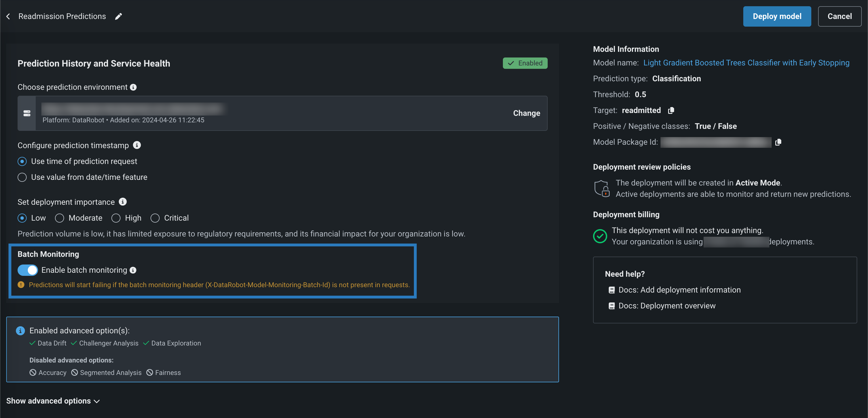Image resolution: width=868 pixels, height=418 pixels.
Task: Choose Critical deployment importance
Action: 155,218
